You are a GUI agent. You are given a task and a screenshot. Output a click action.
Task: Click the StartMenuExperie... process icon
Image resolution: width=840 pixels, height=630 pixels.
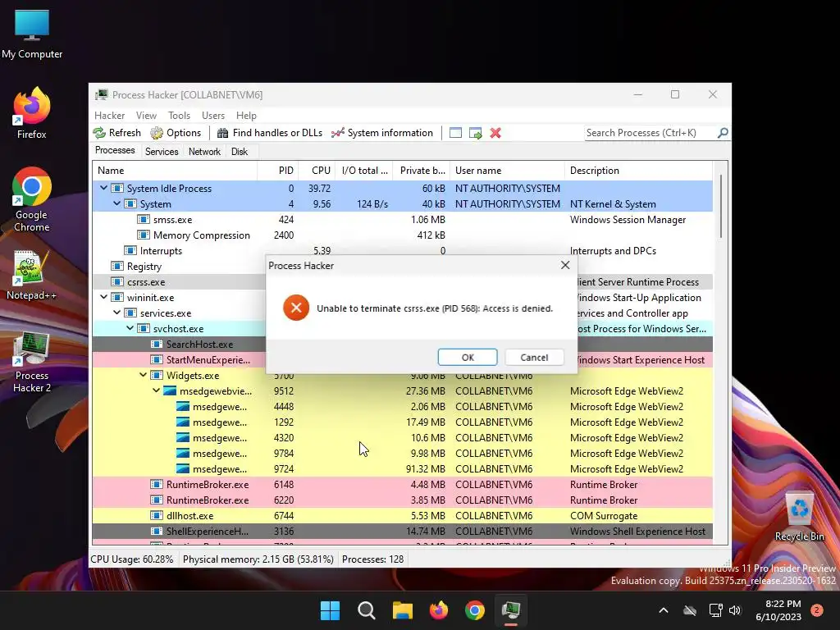pyautogui.click(x=157, y=359)
